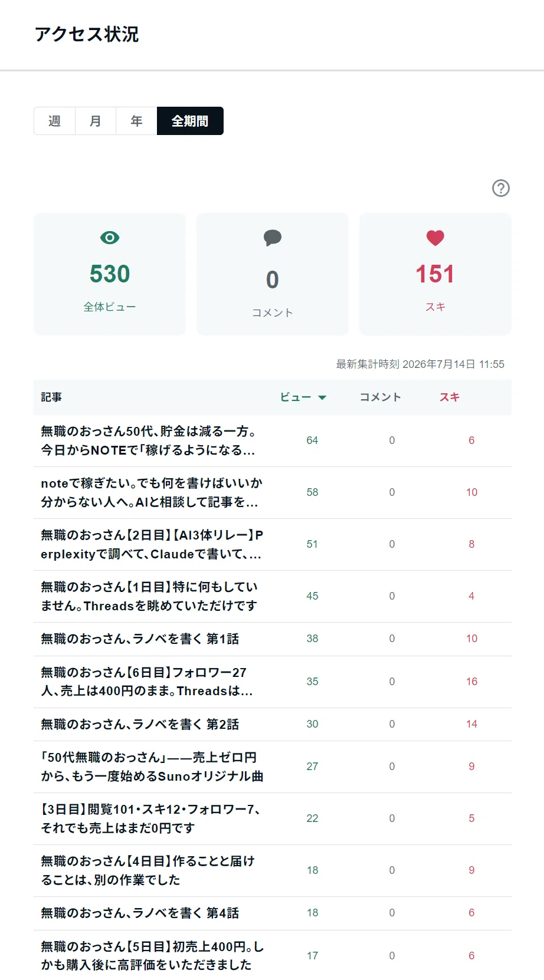Image resolution: width=544 pixels, height=980 pixels.
Task: Sort by スキ column header
Action: coord(450,397)
